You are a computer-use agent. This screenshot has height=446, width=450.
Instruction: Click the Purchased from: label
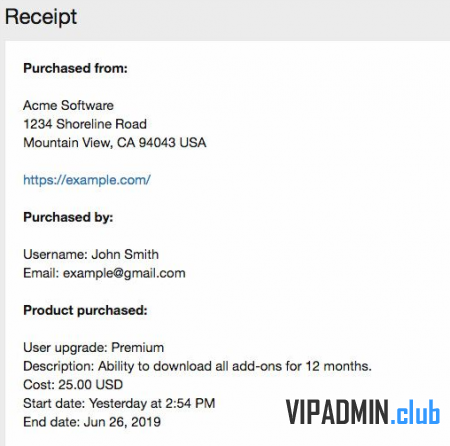pyautogui.click(x=75, y=68)
